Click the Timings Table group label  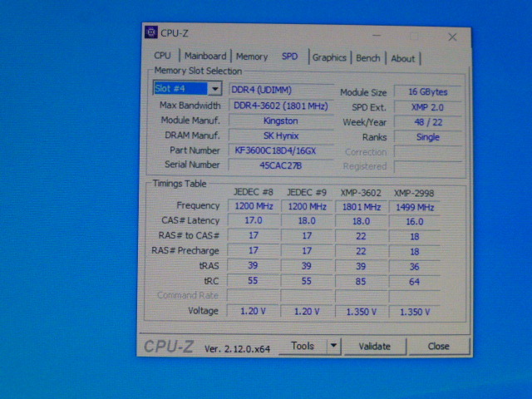pos(180,184)
